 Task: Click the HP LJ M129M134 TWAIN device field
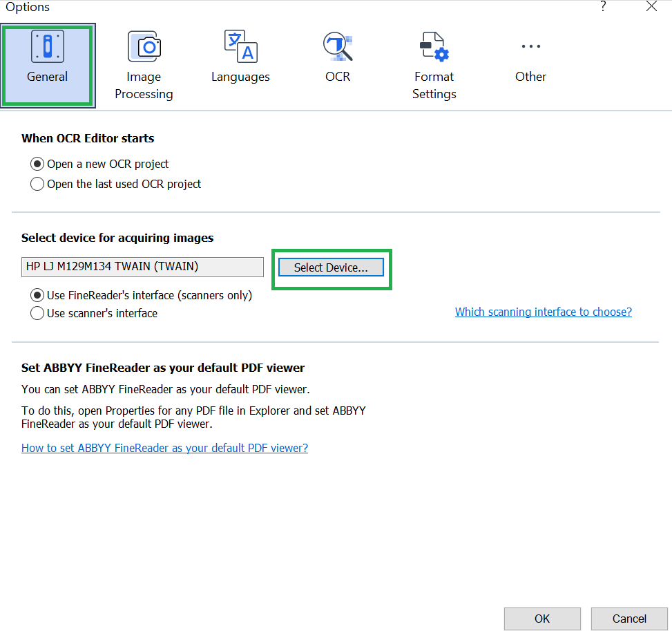(142, 267)
